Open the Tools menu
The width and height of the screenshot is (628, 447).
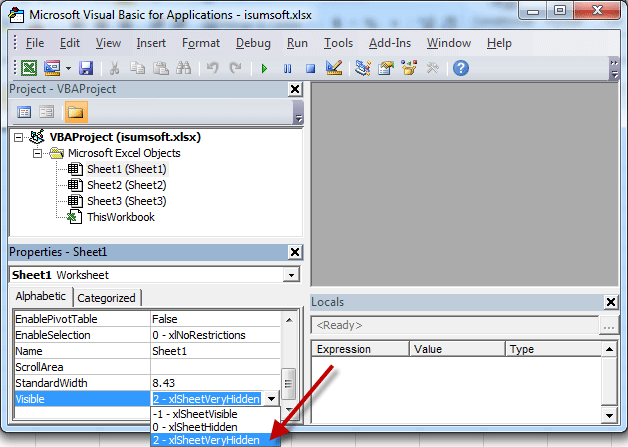point(338,43)
